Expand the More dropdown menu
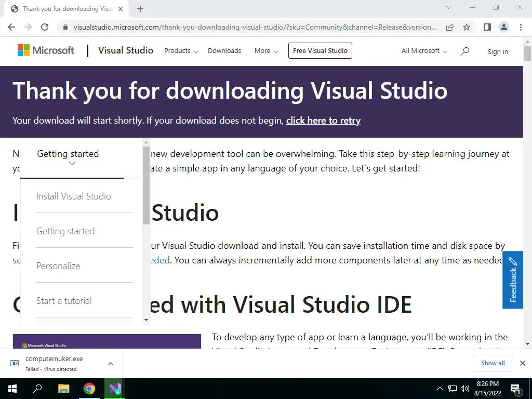This screenshot has height=399, width=532. 267,51
